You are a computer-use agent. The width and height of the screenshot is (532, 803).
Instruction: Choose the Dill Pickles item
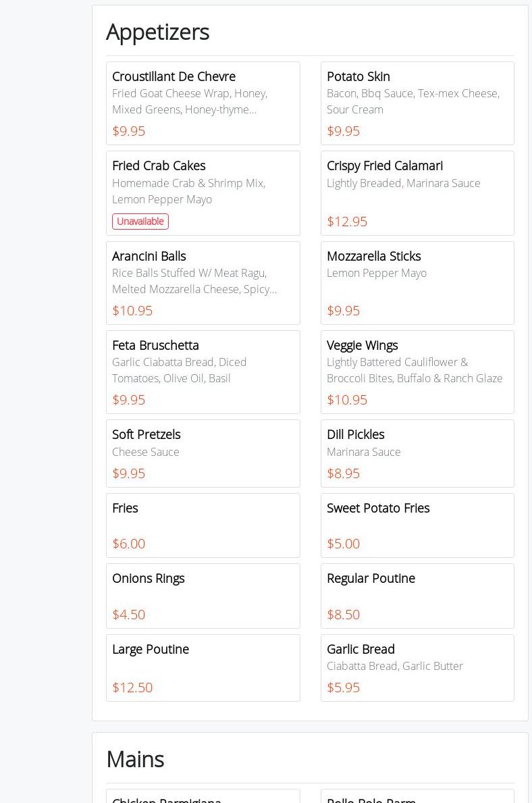coord(417,453)
